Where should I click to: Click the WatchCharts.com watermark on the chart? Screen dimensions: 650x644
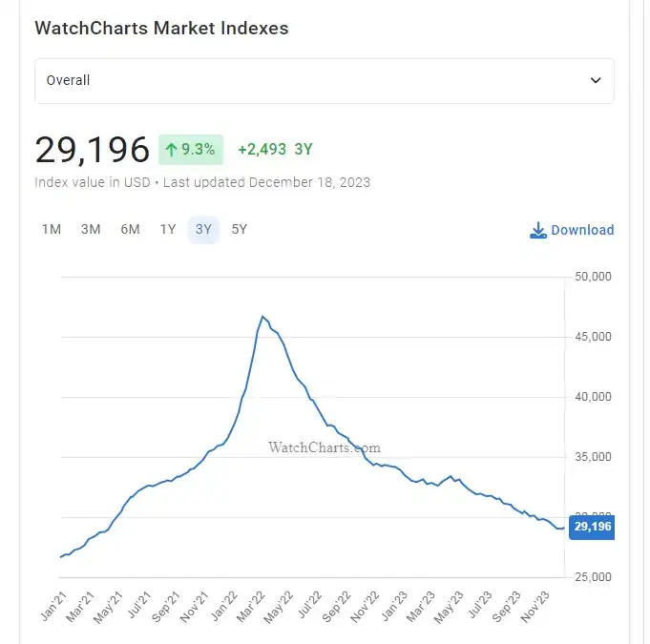pyautogui.click(x=325, y=447)
